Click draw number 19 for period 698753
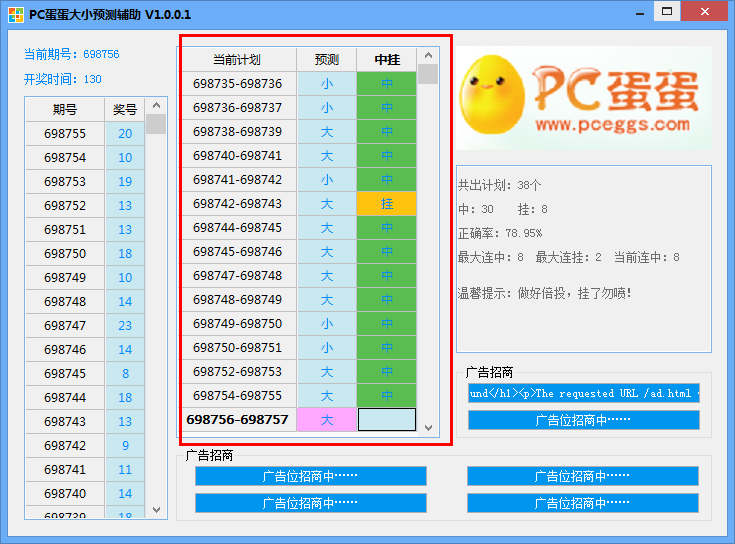 125,181
